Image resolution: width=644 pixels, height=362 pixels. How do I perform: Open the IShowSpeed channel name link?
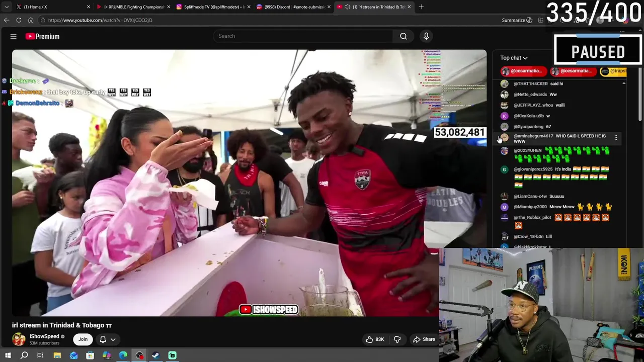coord(44,336)
